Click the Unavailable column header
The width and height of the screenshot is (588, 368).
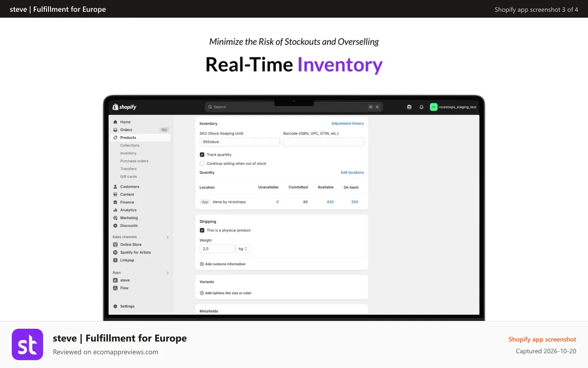[269, 187]
